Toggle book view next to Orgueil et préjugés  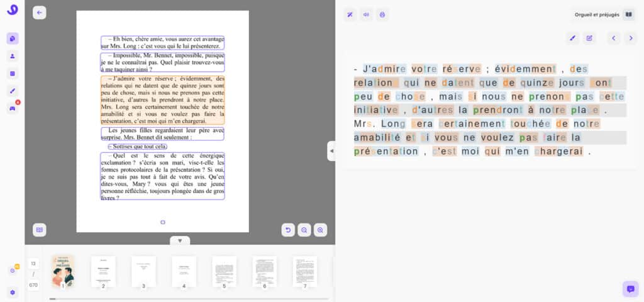pos(628,14)
